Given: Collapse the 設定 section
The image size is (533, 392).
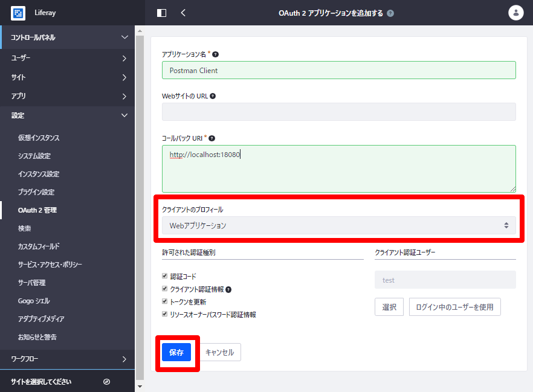Looking at the screenshot, I should (66, 115).
